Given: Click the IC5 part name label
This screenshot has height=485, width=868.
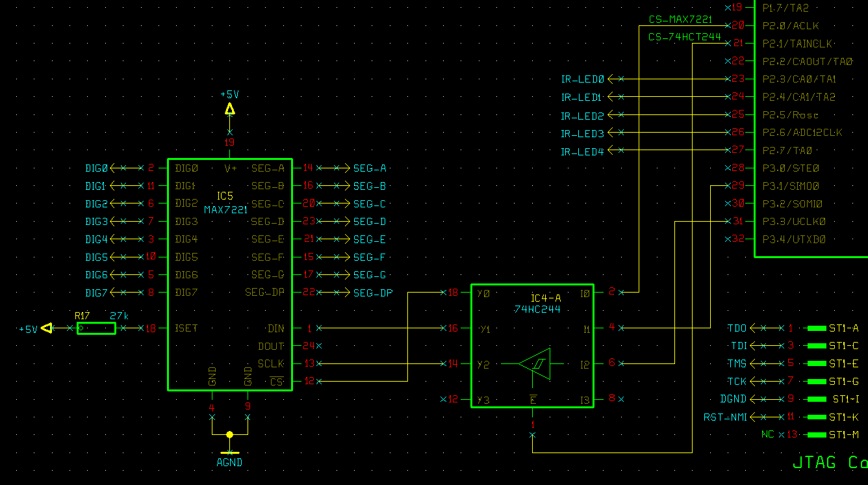Looking at the screenshot, I should pos(225,195).
